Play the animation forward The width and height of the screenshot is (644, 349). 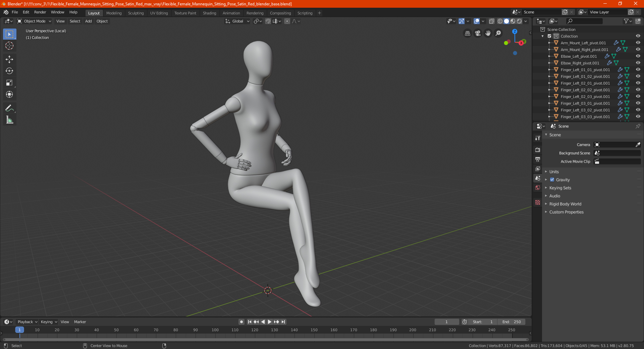click(x=269, y=322)
